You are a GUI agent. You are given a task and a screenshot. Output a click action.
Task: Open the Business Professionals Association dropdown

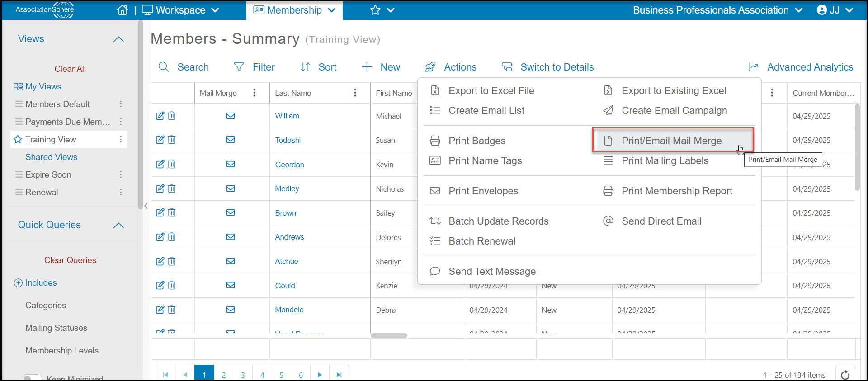pyautogui.click(x=717, y=10)
